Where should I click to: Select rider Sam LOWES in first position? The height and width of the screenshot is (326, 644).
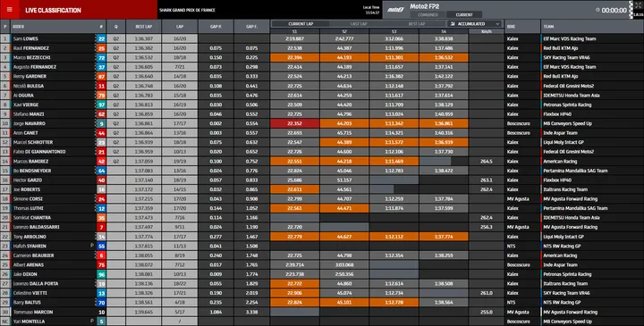25,39
